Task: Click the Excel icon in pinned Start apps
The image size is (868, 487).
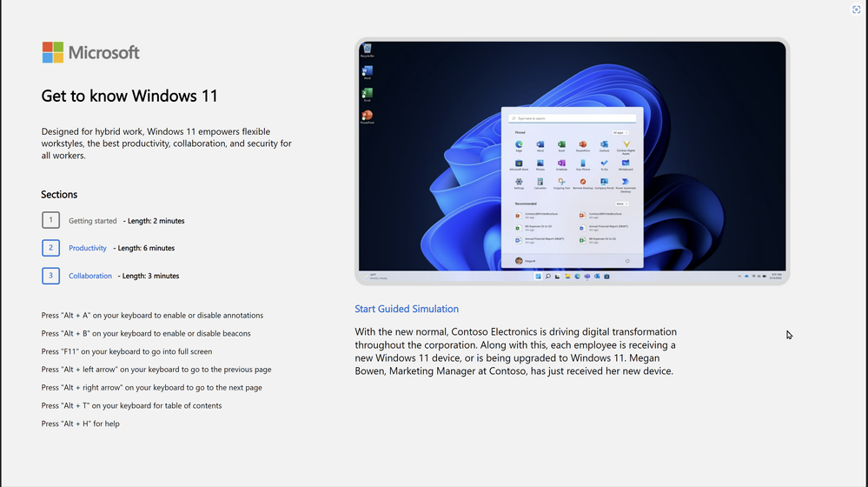Action: [x=561, y=144]
